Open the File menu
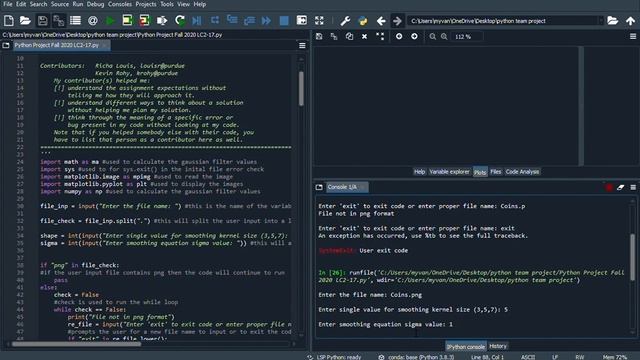The width and height of the screenshot is (640, 360). (x=7, y=4)
